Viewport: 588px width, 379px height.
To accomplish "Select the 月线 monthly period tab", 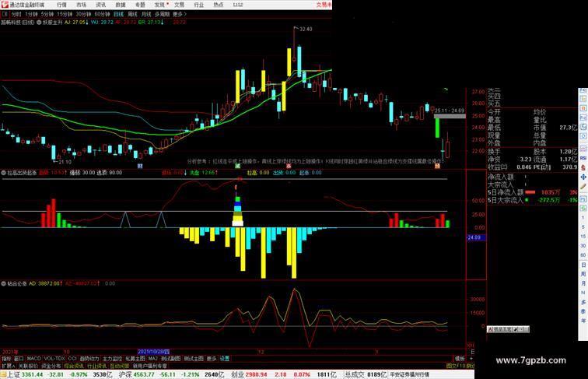I will click(146, 14).
